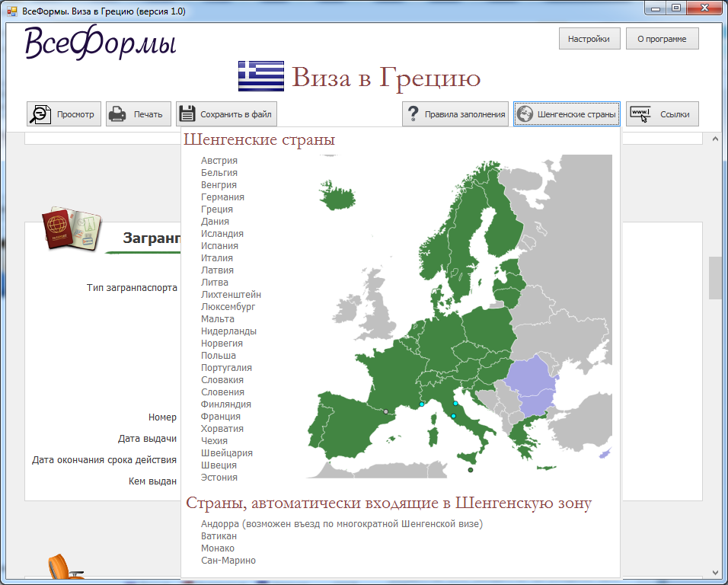Click the www links icon (Ссылки)
Screen dimensions: 728x585
coord(640,114)
